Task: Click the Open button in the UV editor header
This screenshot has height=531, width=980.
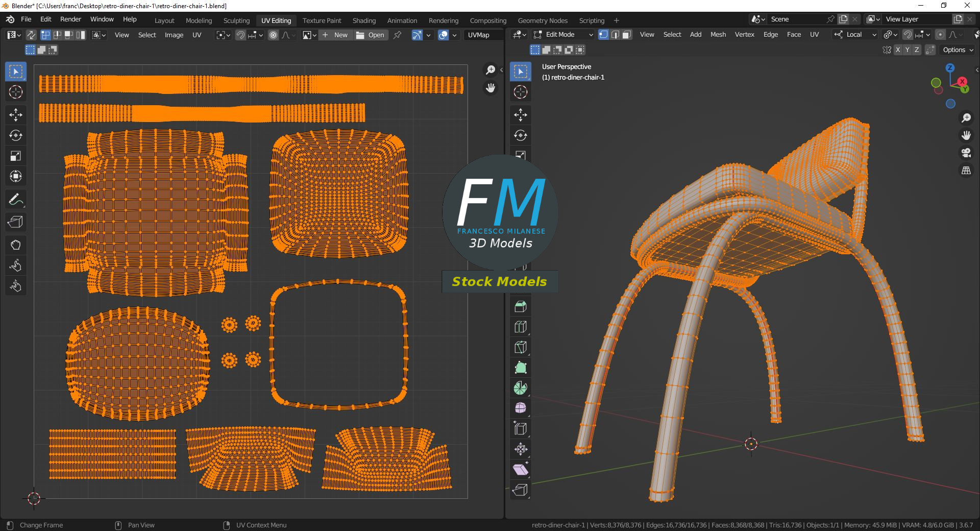Action: 371,35
